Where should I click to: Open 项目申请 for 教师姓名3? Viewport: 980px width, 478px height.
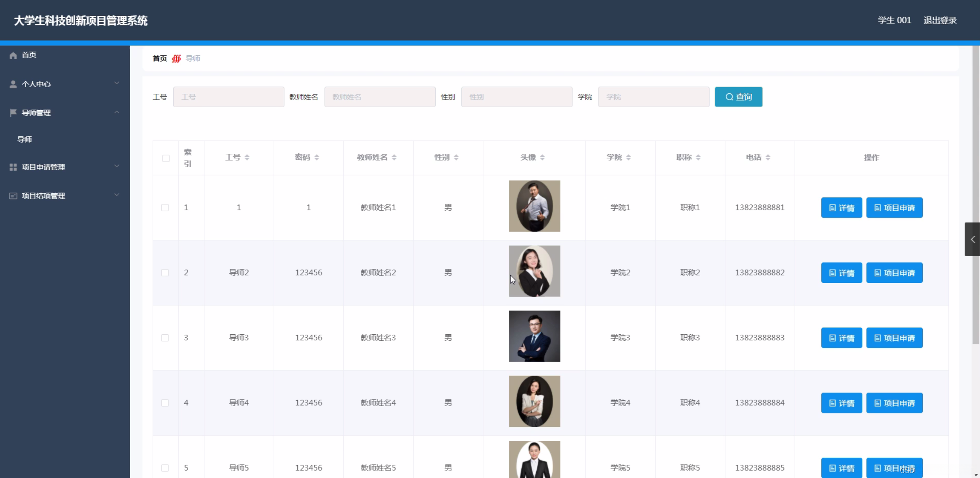[894, 338]
